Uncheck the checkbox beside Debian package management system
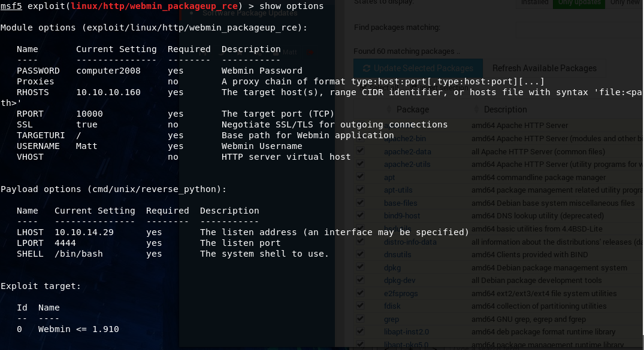Image resolution: width=644 pixels, height=350 pixels. (x=360, y=267)
